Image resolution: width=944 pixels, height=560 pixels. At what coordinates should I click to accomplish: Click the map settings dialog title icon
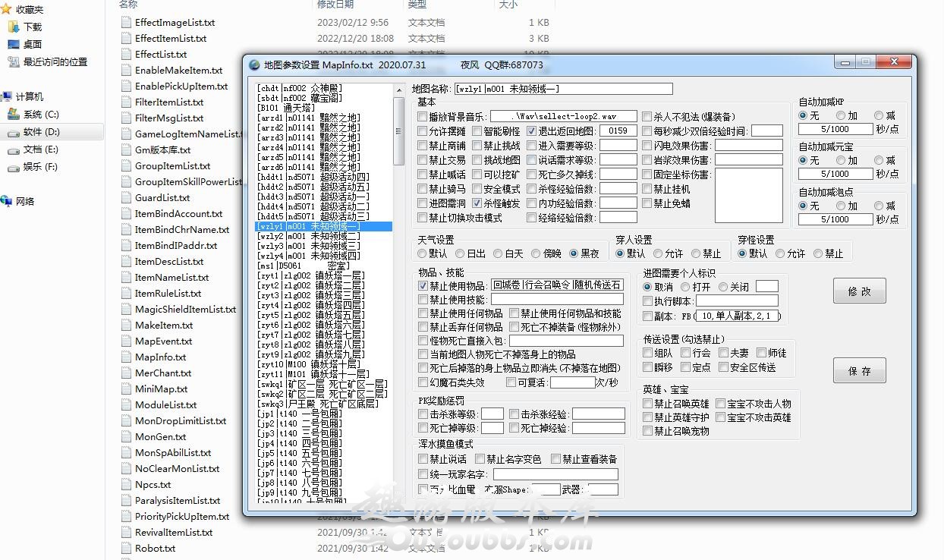(254, 65)
